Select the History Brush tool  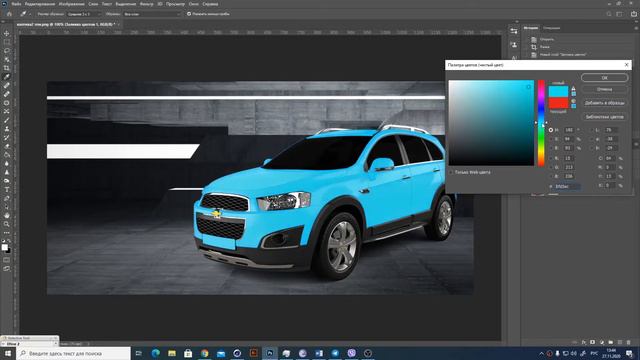tap(7, 138)
